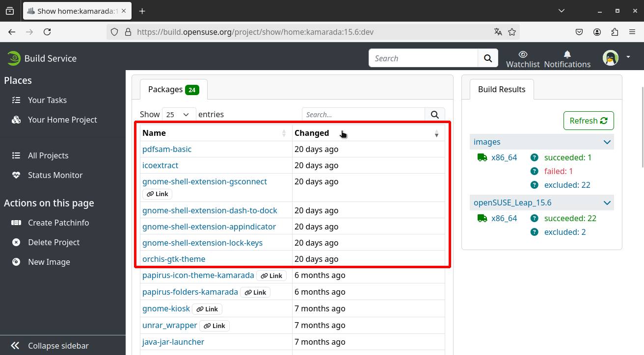Open orchis-gtk-theme package
The image size is (644, 355).
174,259
